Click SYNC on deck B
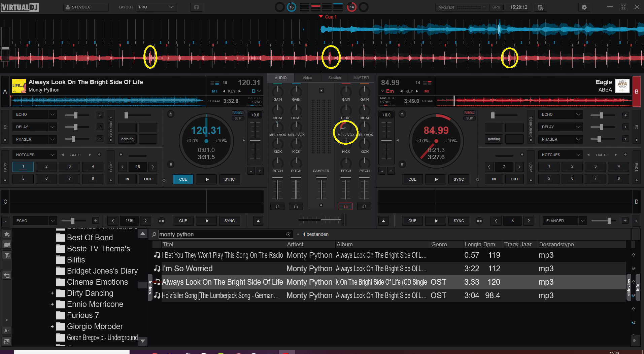The height and width of the screenshot is (354, 644). coord(459,179)
